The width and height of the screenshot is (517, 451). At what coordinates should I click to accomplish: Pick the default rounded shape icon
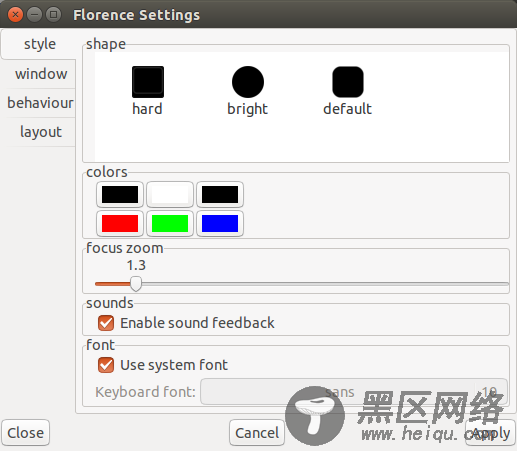(348, 82)
